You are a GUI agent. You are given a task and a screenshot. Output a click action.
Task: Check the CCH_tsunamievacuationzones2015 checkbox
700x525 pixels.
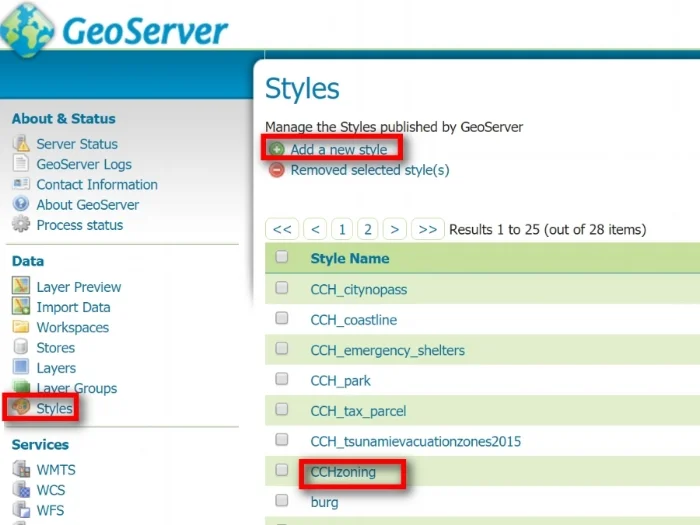282,439
